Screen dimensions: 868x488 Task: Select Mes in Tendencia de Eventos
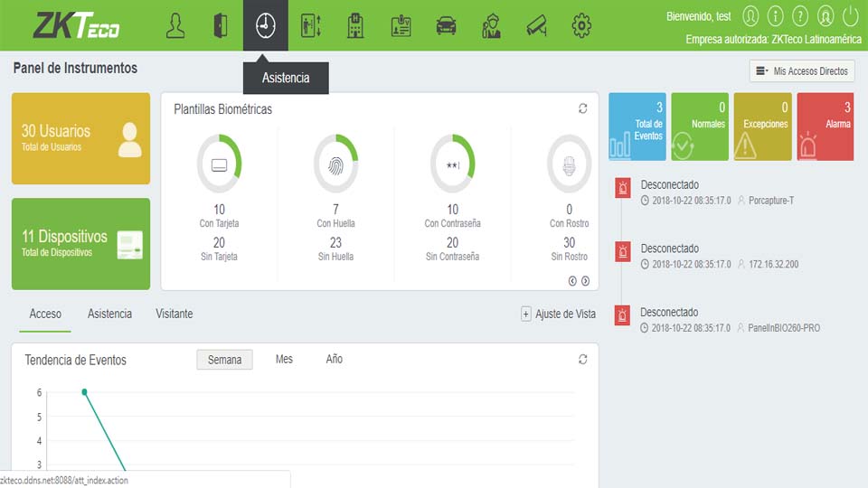(x=284, y=359)
